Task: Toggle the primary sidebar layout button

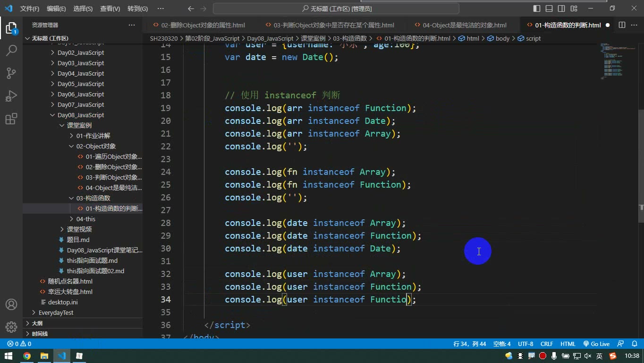Action: pyautogui.click(x=537, y=9)
